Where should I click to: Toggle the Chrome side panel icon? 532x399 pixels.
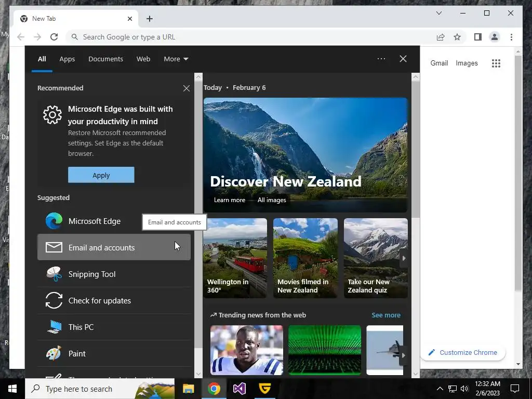[x=478, y=37]
